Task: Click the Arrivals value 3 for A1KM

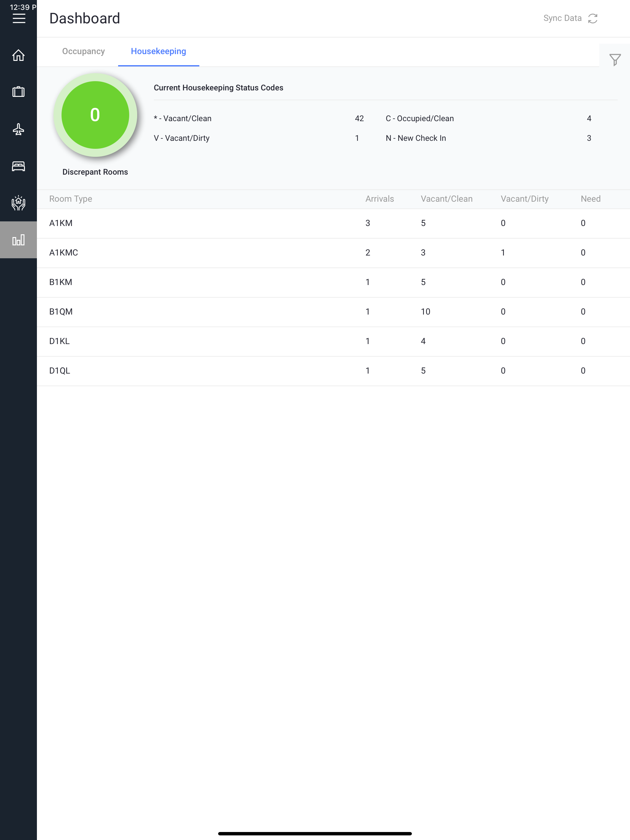Action: (367, 223)
